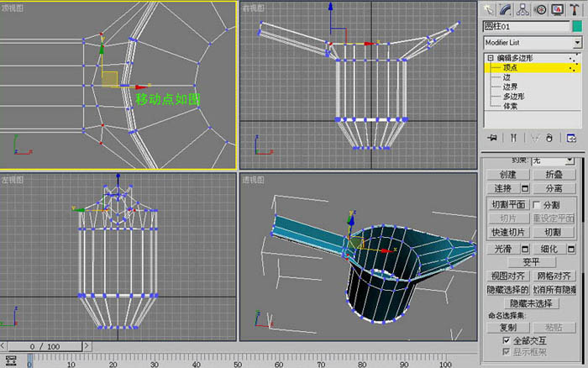Click the 分离 button
The height and width of the screenshot is (368, 588).
coord(554,188)
